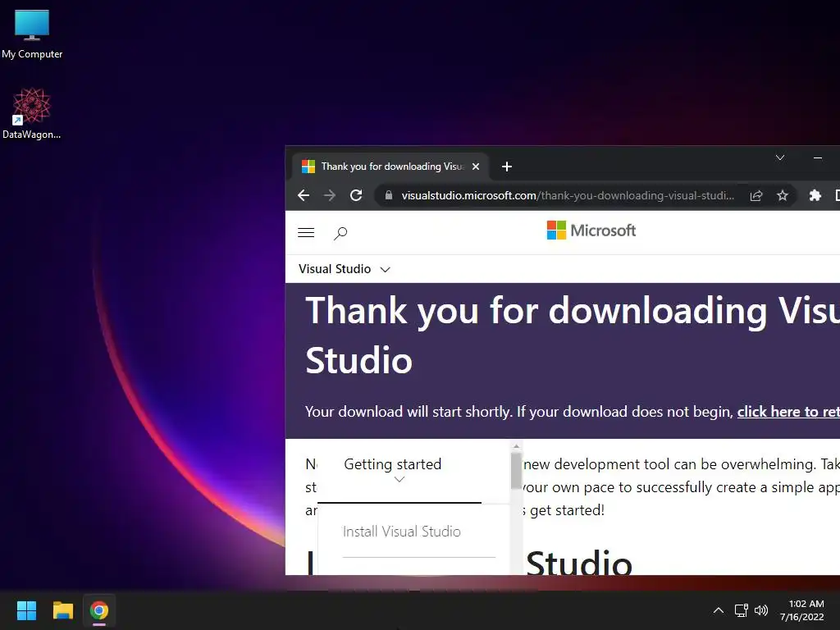Open the DataWagon desktop shortcut

coord(32,113)
